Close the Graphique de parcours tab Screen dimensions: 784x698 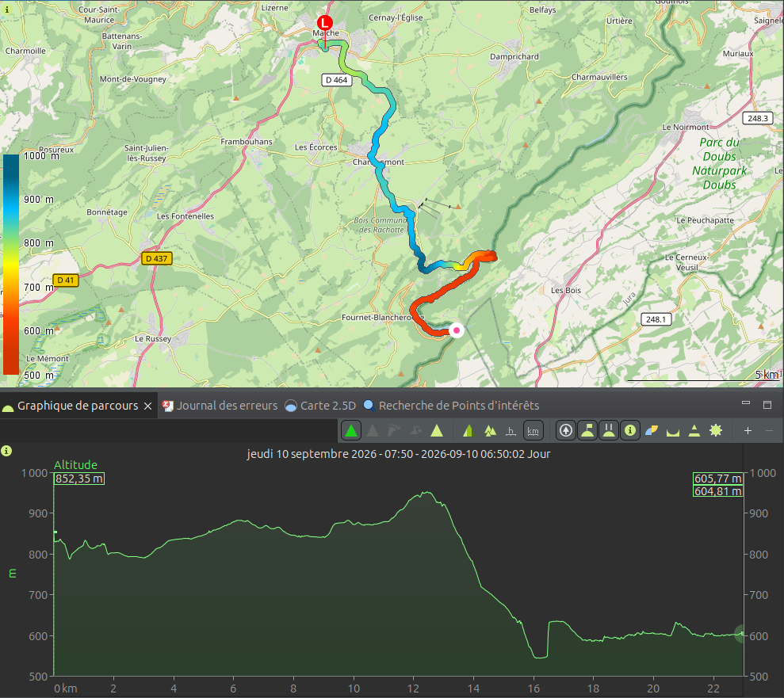[x=148, y=406]
